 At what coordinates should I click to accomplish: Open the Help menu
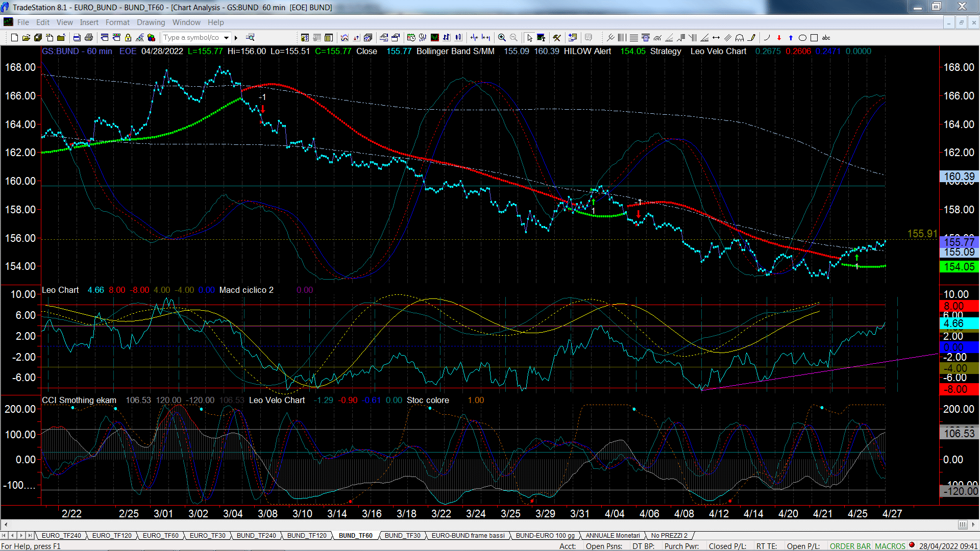215,22
